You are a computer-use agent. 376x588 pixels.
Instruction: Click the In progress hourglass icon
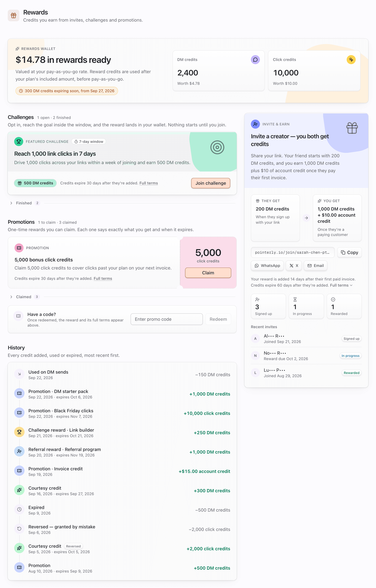pyautogui.click(x=295, y=300)
